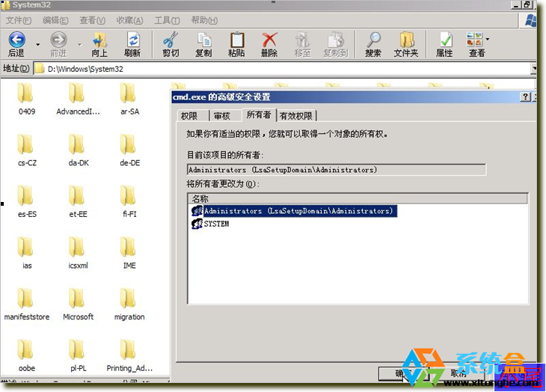Select Administrators (LsaSetupDomain\Administrators) in owner list

tap(294, 211)
